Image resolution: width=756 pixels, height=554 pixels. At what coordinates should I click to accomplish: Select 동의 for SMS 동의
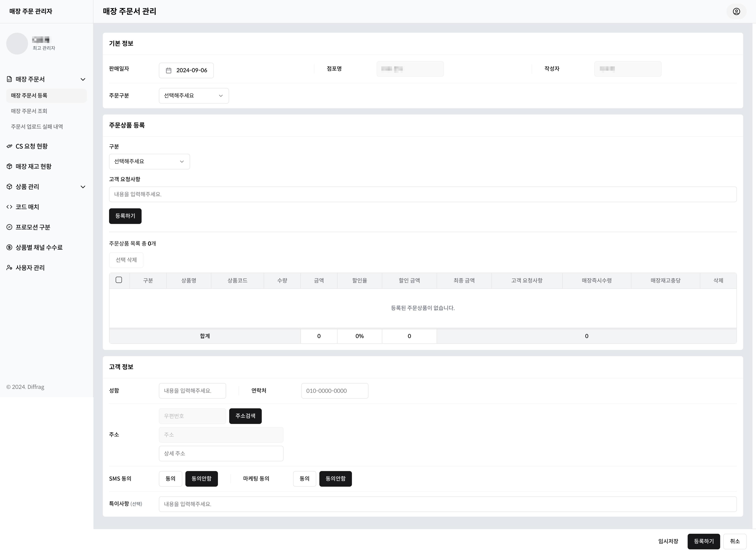click(x=170, y=479)
